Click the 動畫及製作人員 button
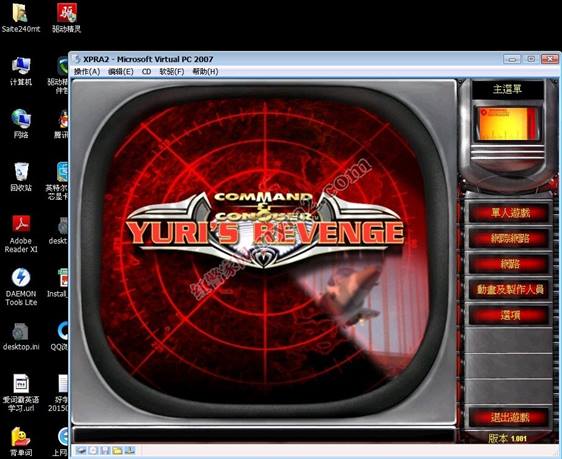 (509, 290)
